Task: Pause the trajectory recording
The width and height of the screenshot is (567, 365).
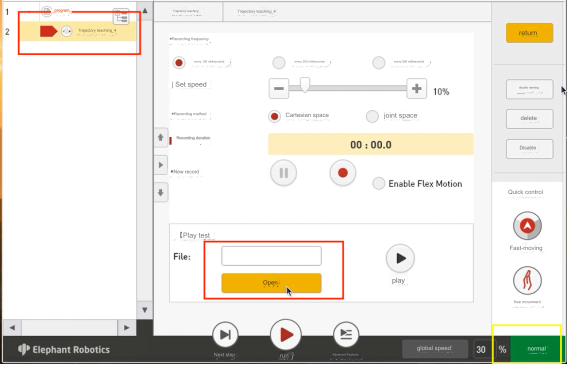Action: tap(284, 173)
